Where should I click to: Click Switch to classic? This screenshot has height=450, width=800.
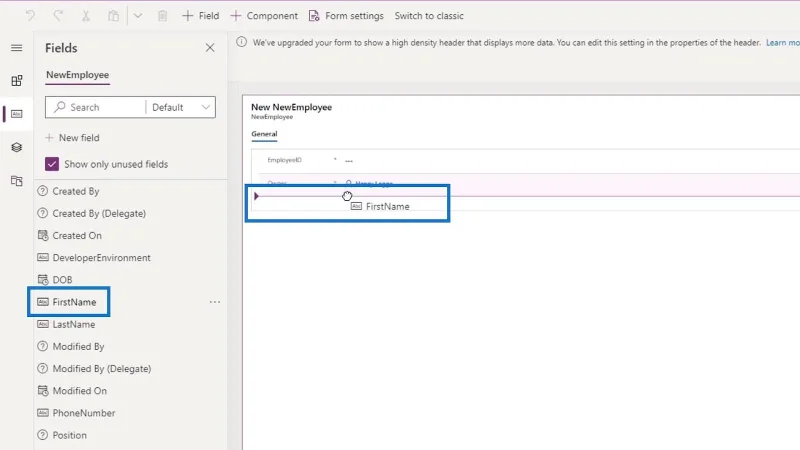(429, 16)
